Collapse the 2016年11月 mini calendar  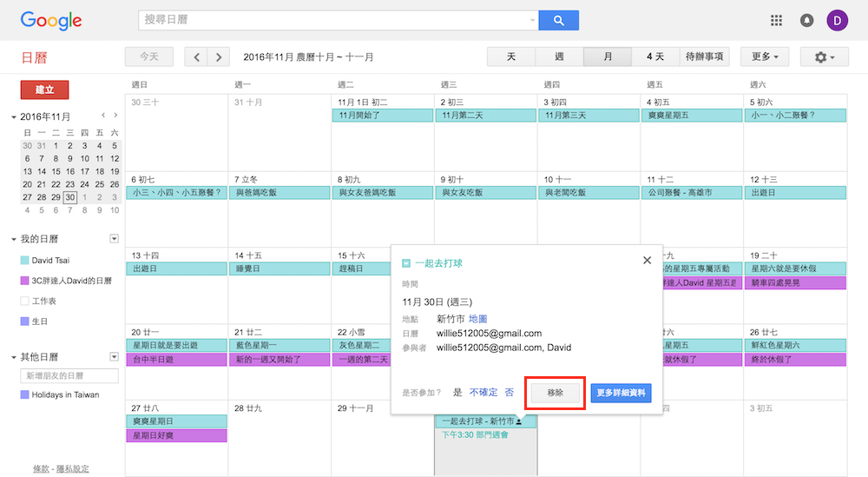(x=14, y=117)
